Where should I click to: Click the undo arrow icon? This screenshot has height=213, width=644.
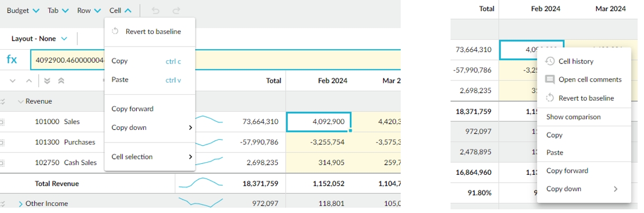[155, 10]
